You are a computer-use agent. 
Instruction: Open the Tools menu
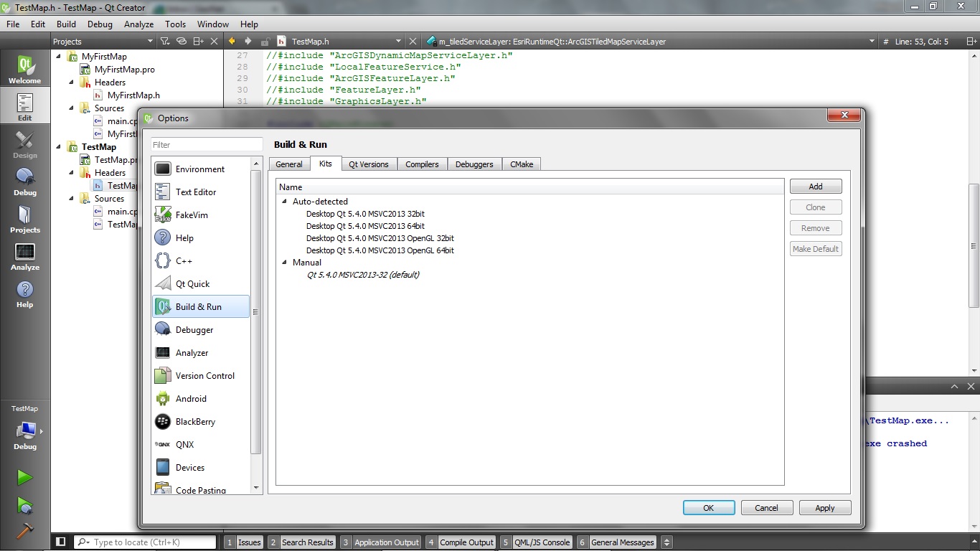(176, 24)
